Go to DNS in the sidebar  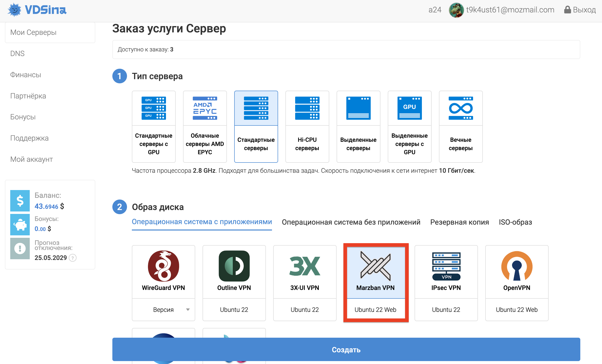(17, 54)
